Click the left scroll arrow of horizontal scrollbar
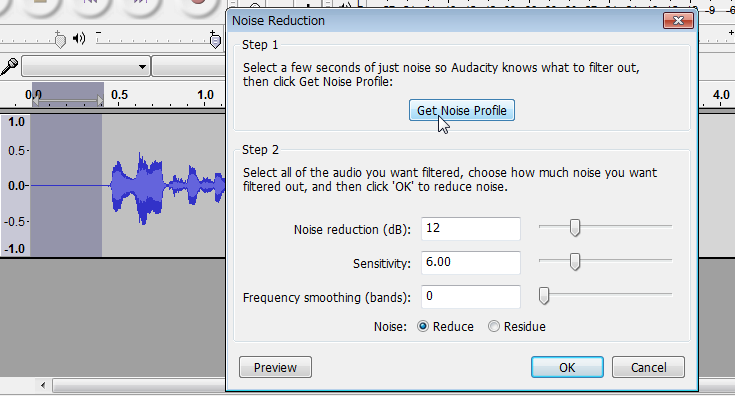 [43, 385]
